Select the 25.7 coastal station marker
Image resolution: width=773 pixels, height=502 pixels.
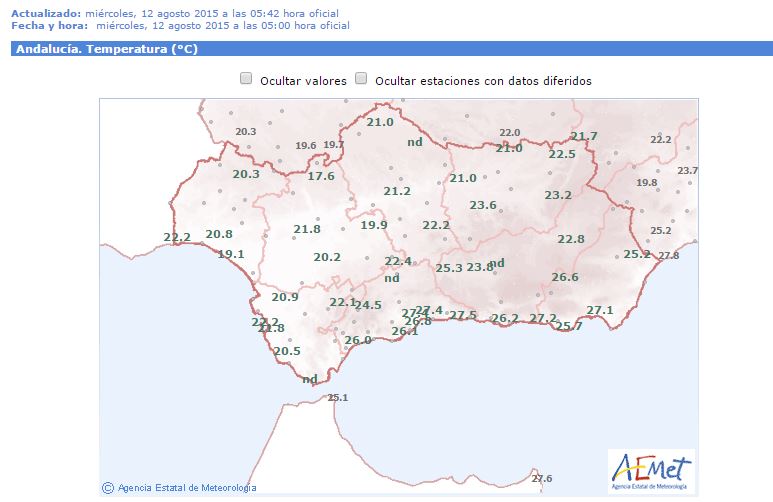tap(569, 326)
